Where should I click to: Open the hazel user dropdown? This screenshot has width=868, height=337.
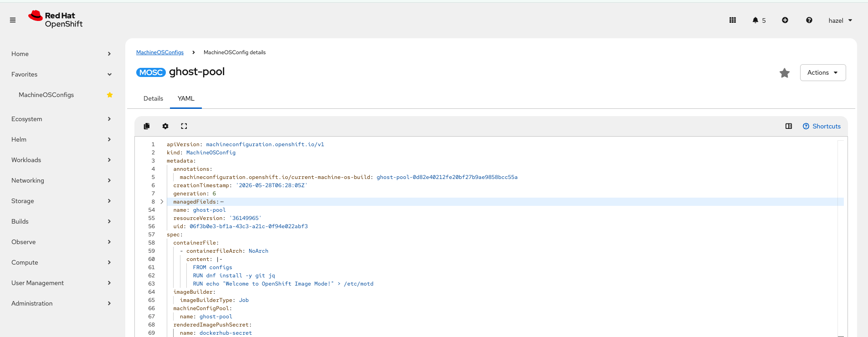tap(840, 20)
